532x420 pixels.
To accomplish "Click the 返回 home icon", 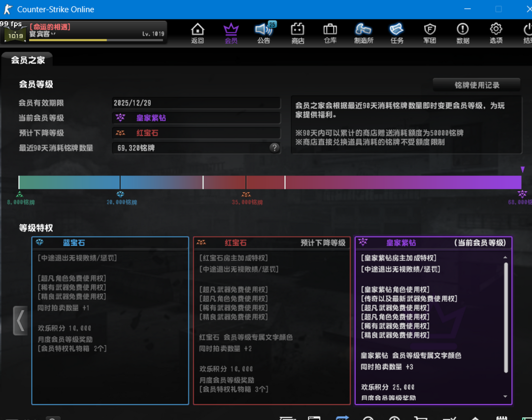I will (198, 33).
